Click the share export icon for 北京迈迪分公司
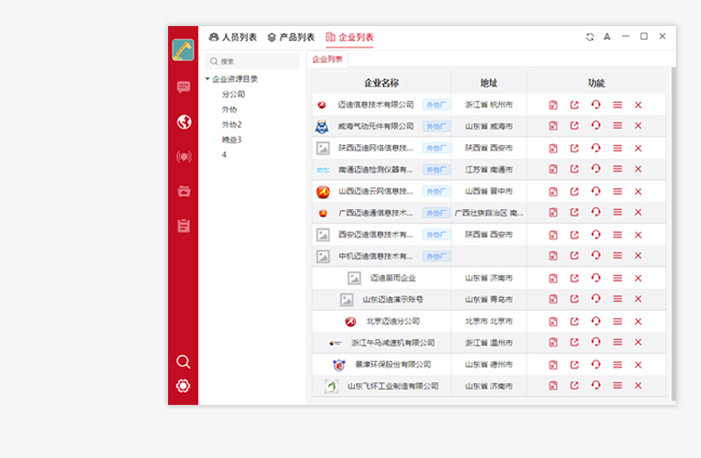Image resolution: width=701 pixels, height=458 pixels. point(574,322)
